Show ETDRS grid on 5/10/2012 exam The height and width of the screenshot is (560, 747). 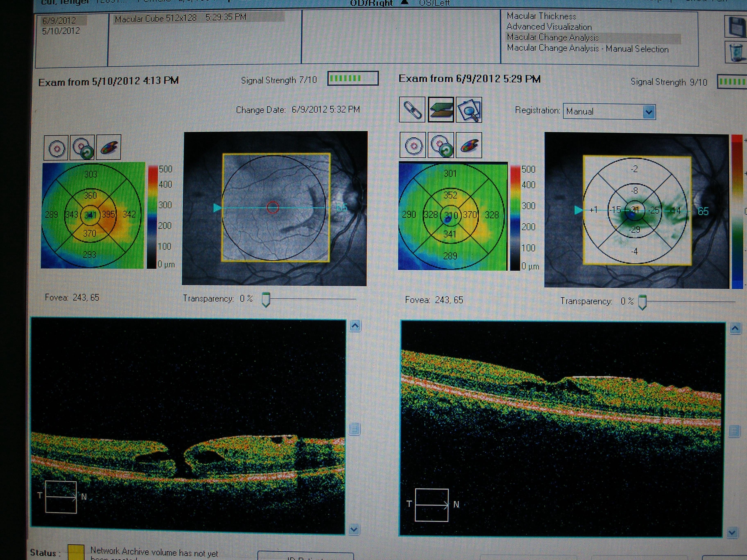pos(56,148)
